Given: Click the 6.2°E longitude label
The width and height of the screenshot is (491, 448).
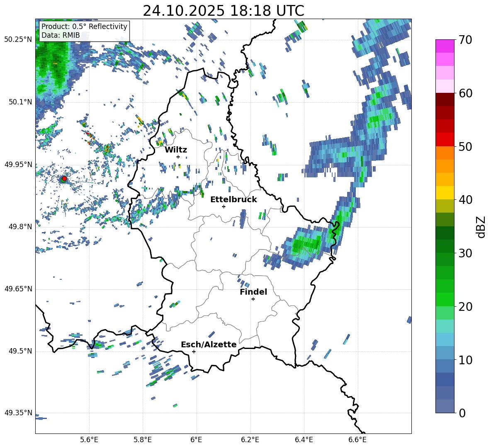Looking at the screenshot, I should click(250, 440).
